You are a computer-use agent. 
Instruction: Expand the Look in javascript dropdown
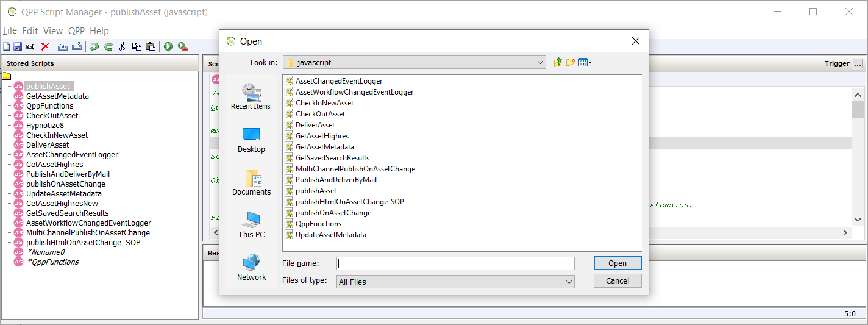coord(540,62)
